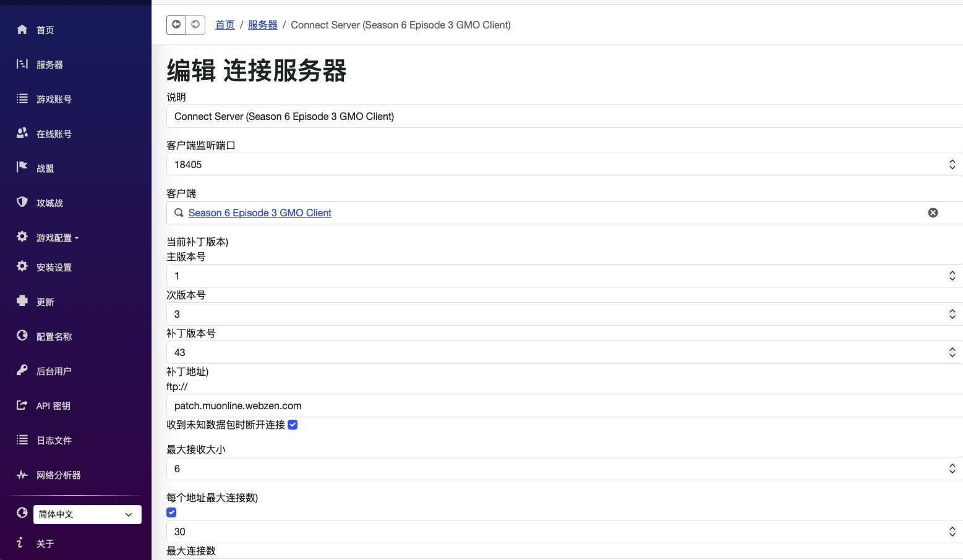963x560 pixels.
Task: Click the 后台用户 key icon
Action: [22, 370]
